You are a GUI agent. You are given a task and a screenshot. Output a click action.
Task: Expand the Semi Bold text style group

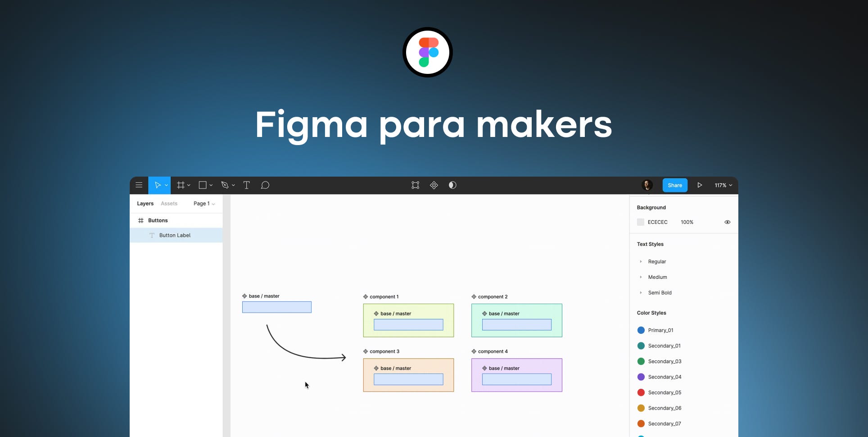(641, 293)
